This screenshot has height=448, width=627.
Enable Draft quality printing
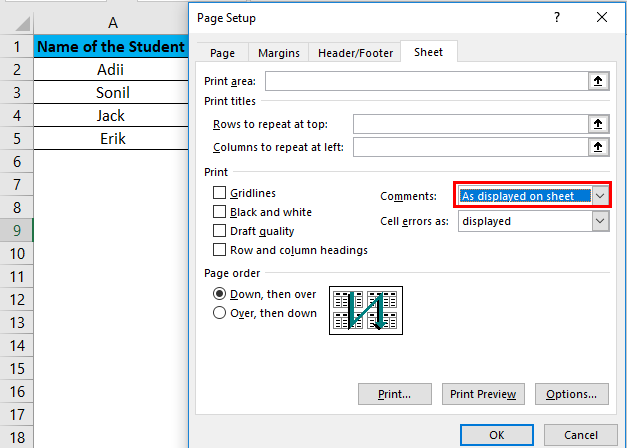coord(220,231)
